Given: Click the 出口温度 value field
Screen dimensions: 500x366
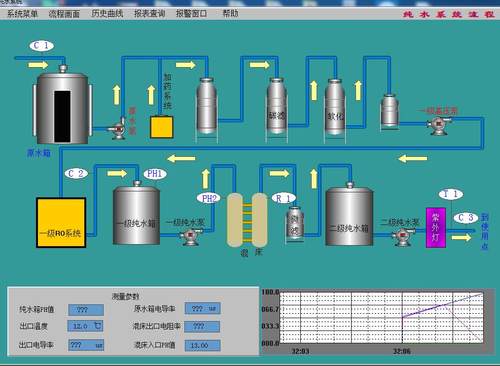Looking at the screenshot, I should (x=86, y=326).
